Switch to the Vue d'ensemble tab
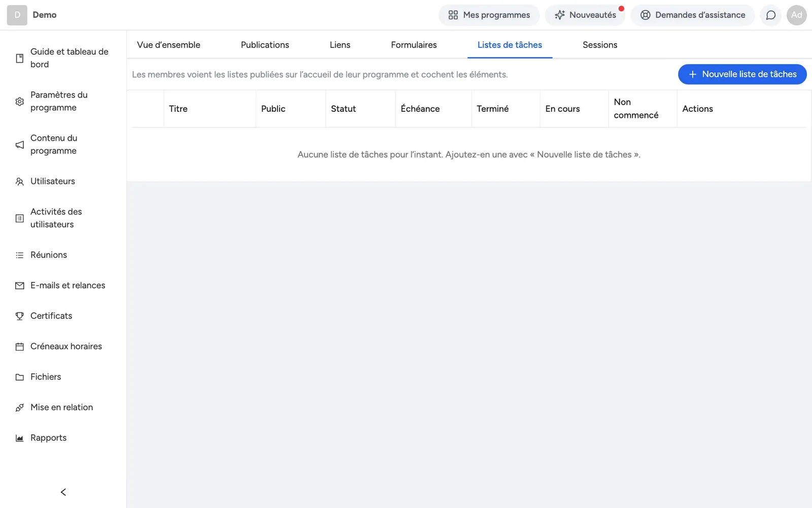Image resolution: width=812 pixels, height=508 pixels. (168, 45)
